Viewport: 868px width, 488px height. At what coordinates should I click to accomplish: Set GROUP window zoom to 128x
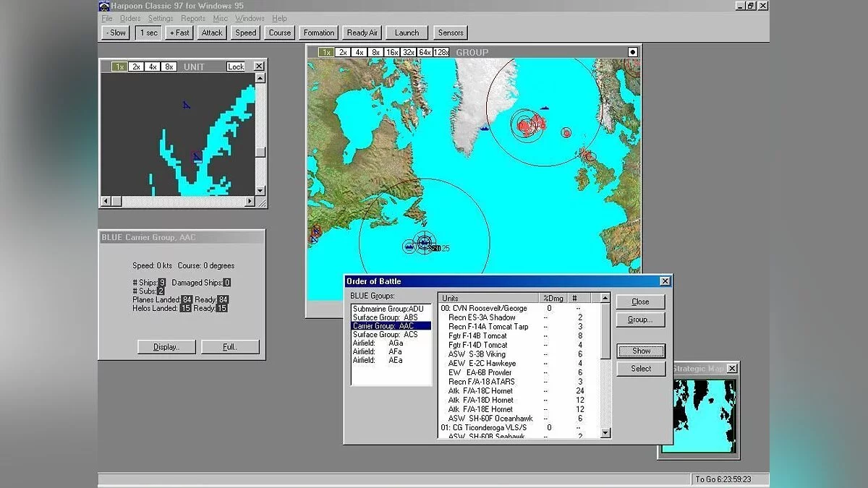[x=441, y=52]
